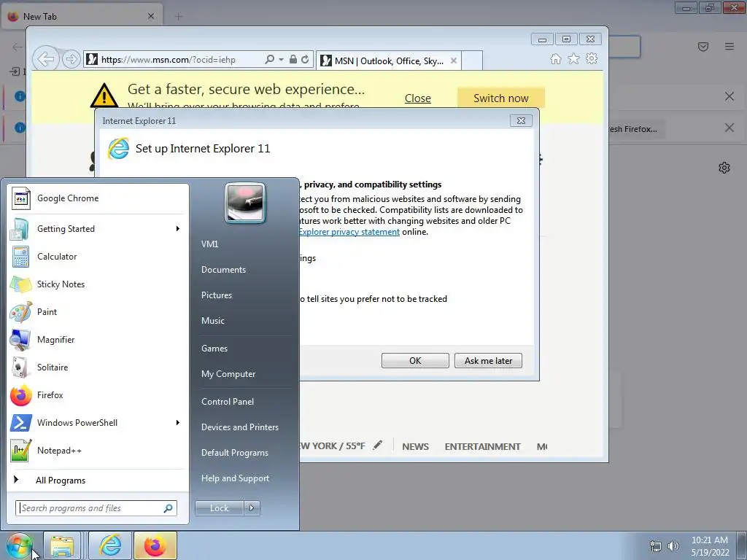The height and width of the screenshot is (560, 747).
Task: Open a new tab in IE
Action: (x=472, y=61)
